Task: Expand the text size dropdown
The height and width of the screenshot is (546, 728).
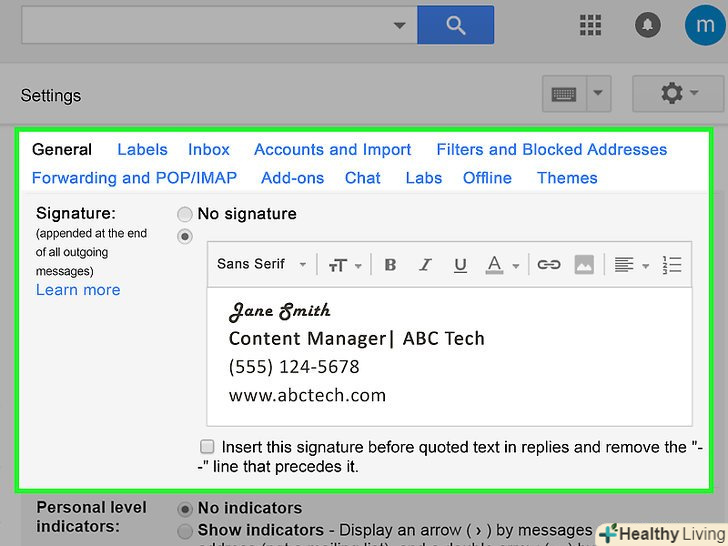Action: point(343,265)
